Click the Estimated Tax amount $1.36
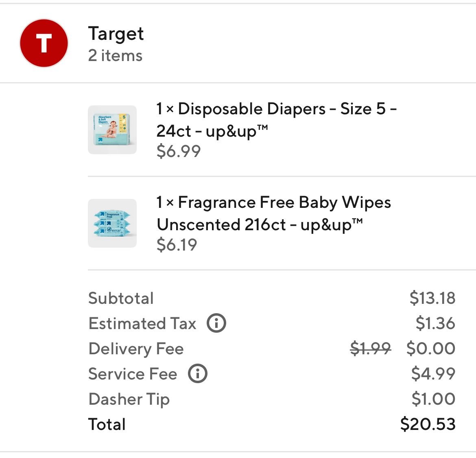The height and width of the screenshot is (458, 476). click(x=435, y=324)
